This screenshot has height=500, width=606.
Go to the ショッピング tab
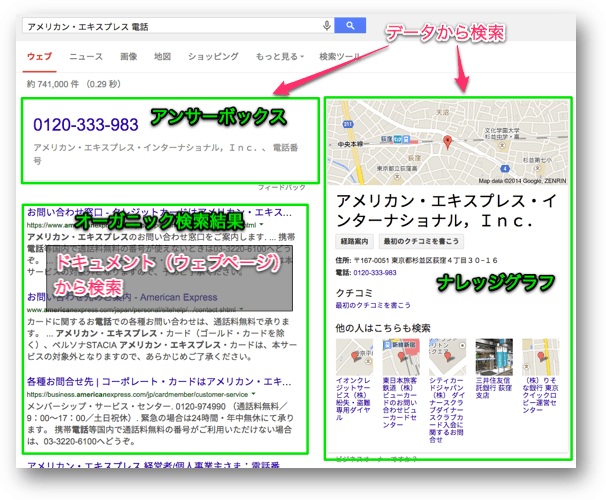point(213,56)
